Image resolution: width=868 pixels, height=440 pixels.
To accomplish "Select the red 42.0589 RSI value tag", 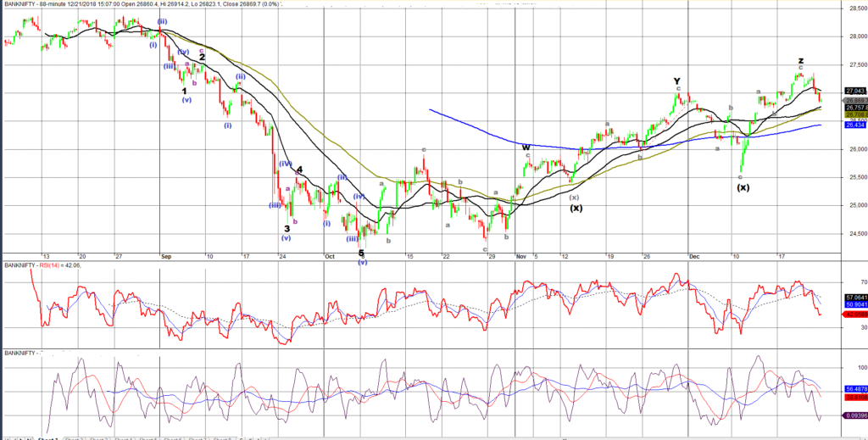I will [854, 315].
